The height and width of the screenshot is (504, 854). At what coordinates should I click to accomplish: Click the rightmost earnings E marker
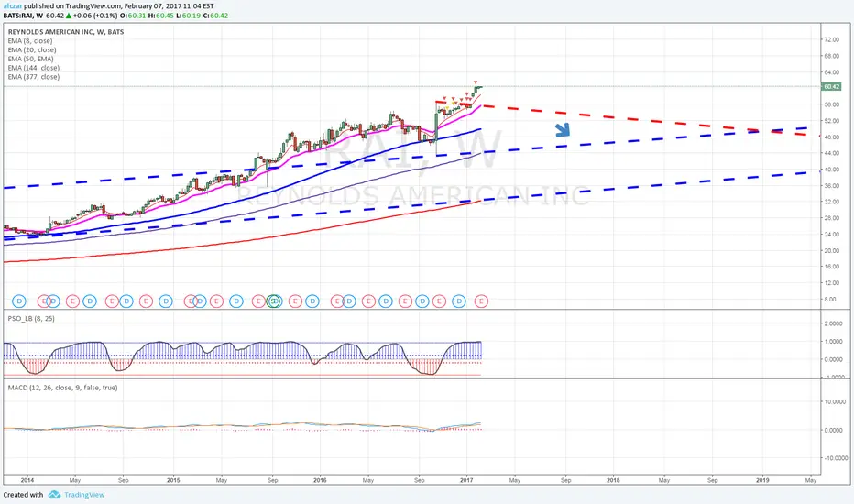click(x=481, y=301)
